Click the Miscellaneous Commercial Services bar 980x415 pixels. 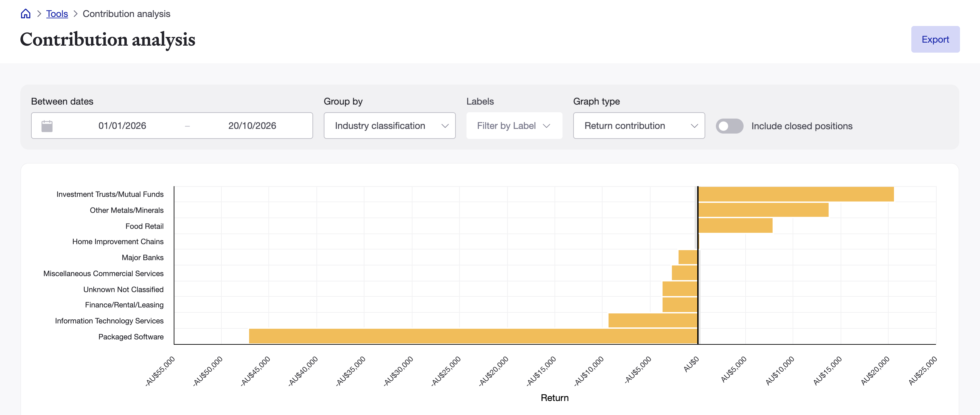click(x=685, y=273)
